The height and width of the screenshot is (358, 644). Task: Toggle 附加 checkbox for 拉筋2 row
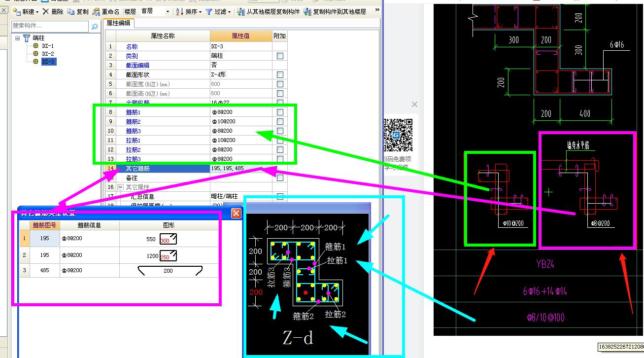tap(280, 150)
